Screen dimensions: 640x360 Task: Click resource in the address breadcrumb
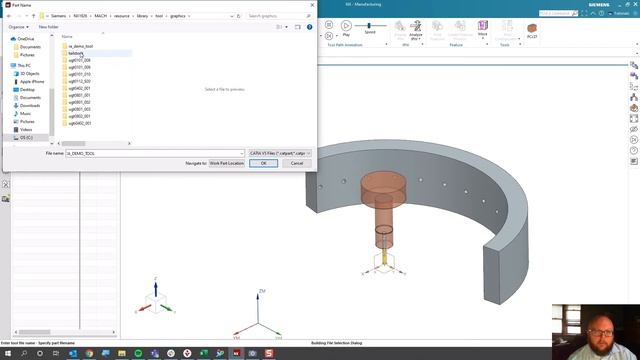click(122, 16)
